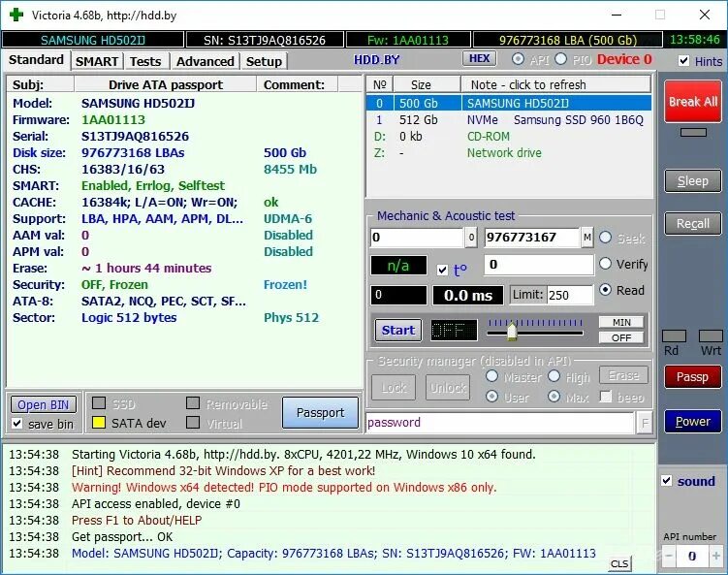Screen dimensions: 728x575
Task: Click the Device 0 label
Action: point(624,59)
